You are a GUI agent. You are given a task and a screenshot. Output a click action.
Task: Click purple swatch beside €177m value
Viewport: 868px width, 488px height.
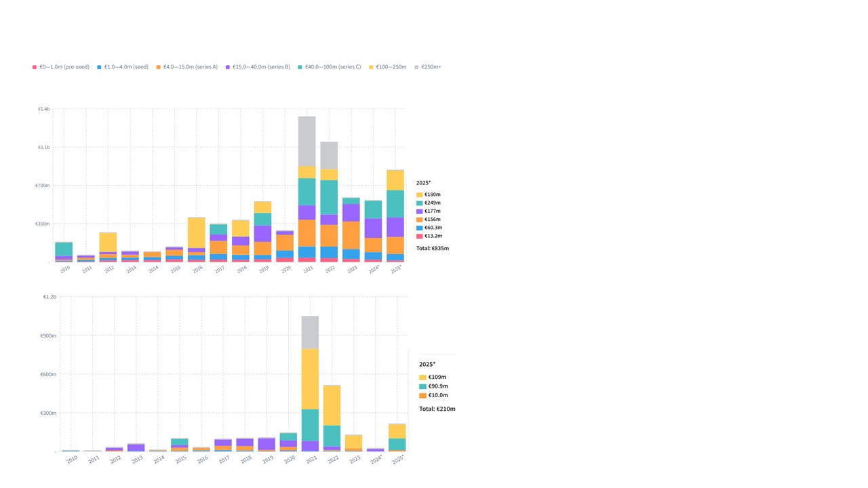(x=420, y=211)
